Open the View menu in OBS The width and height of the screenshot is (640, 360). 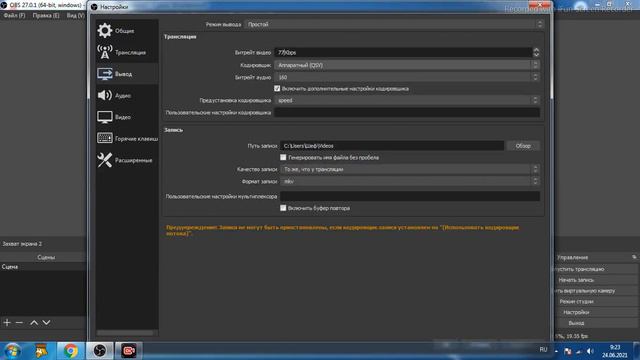coord(75,16)
